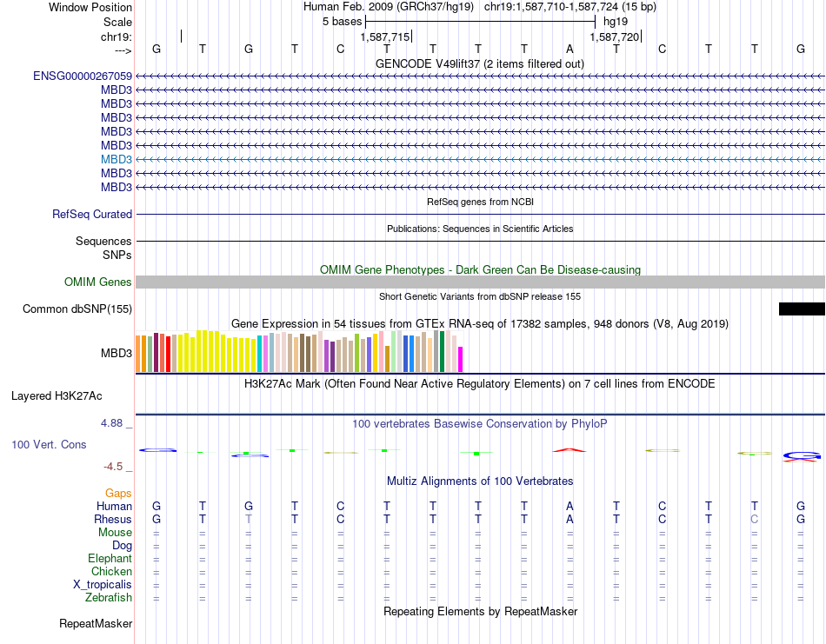Open the 100 Vert. Cons track label
The height and width of the screenshot is (644, 826).
click(49, 444)
